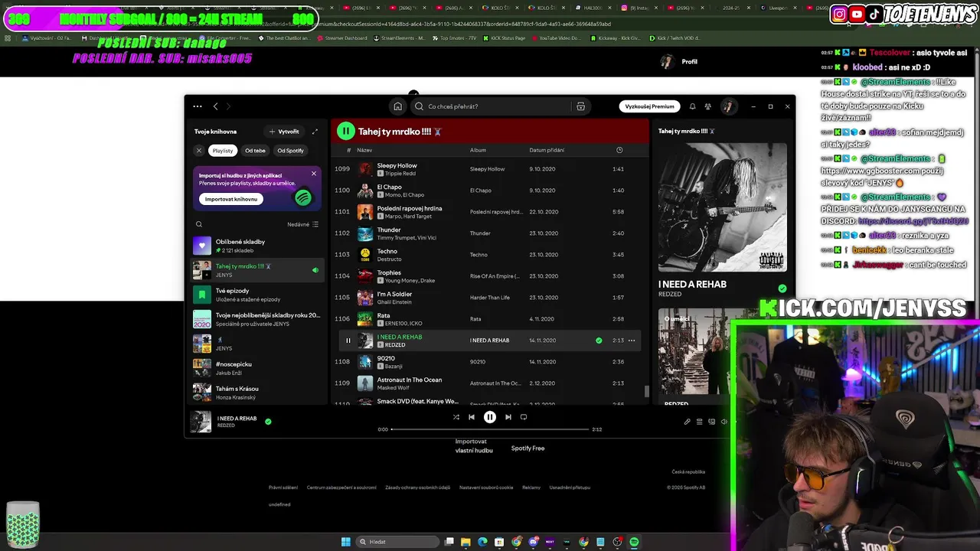Open the queue icon in player bar
The image size is (980, 551).
[699, 422]
